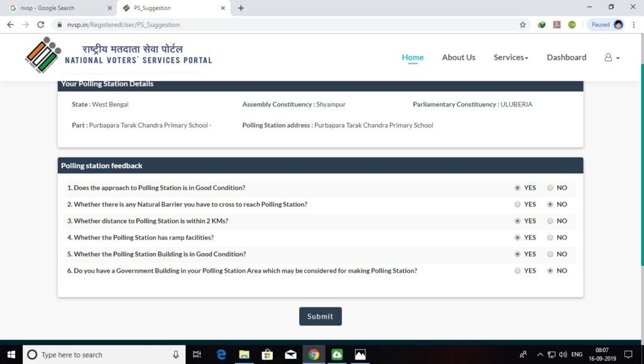Viewport: 644px width, 364px height.
Task: Open the Mail app from taskbar
Action: click(291, 355)
